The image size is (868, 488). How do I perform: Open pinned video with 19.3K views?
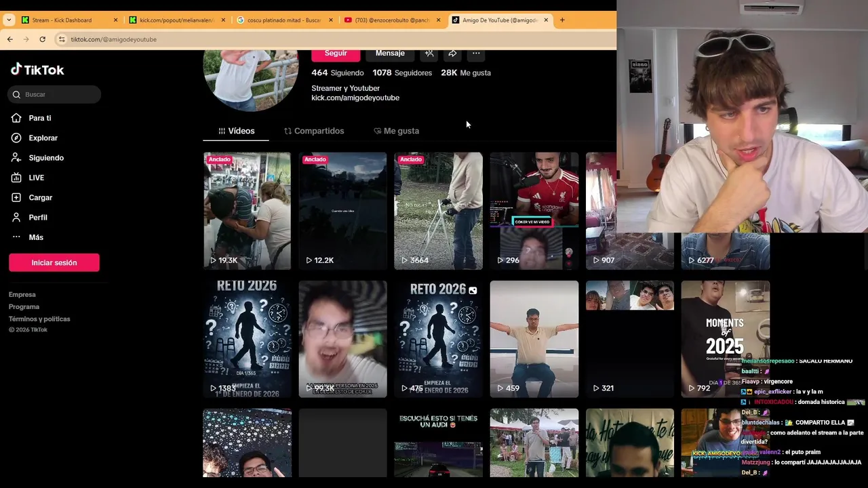coord(248,211)
